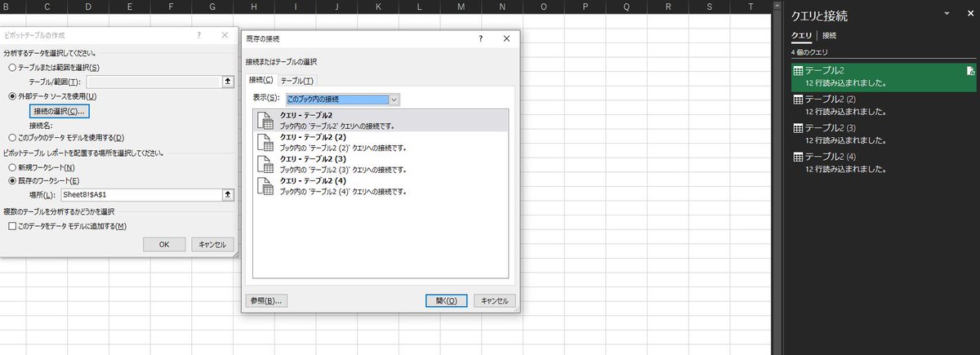Image resolution: width=980 pixels, height=355 pixels.
Task: Select the 外部データ ソースを使用 radio button
Action: [12, 95]
